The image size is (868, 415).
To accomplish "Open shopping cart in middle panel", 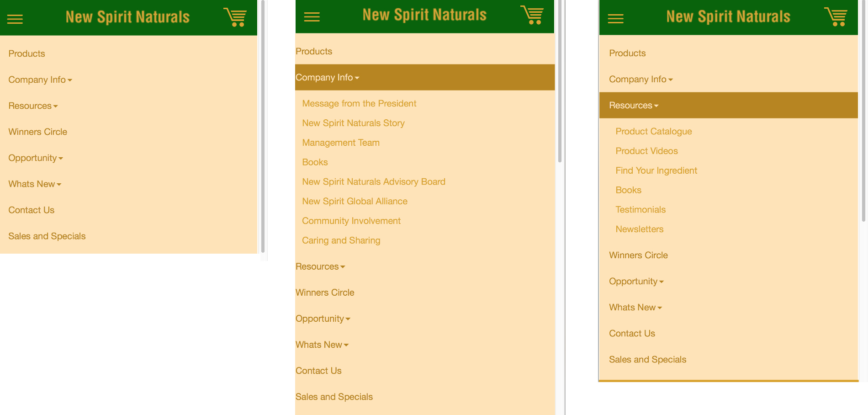I will pos(532,15).
